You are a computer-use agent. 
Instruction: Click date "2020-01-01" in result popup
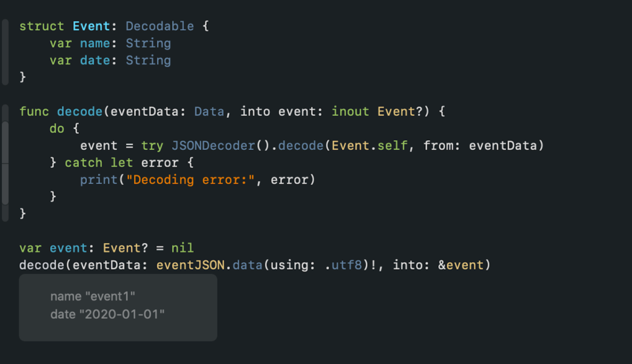pos(107,314)
